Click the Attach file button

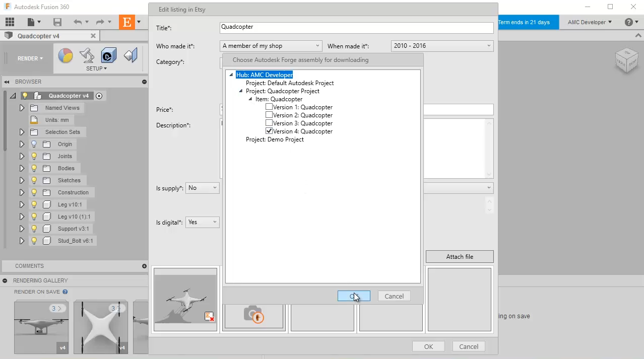tap(460, 257)
